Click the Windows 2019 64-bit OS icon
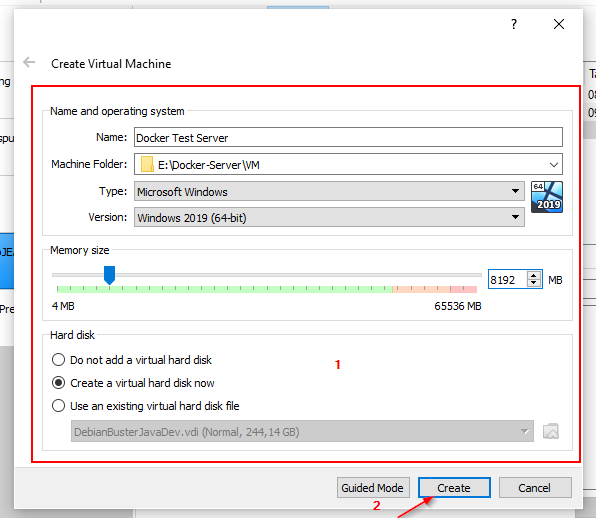Image resolution: width=596 pixels, height=518 pixels. (547, 197)
